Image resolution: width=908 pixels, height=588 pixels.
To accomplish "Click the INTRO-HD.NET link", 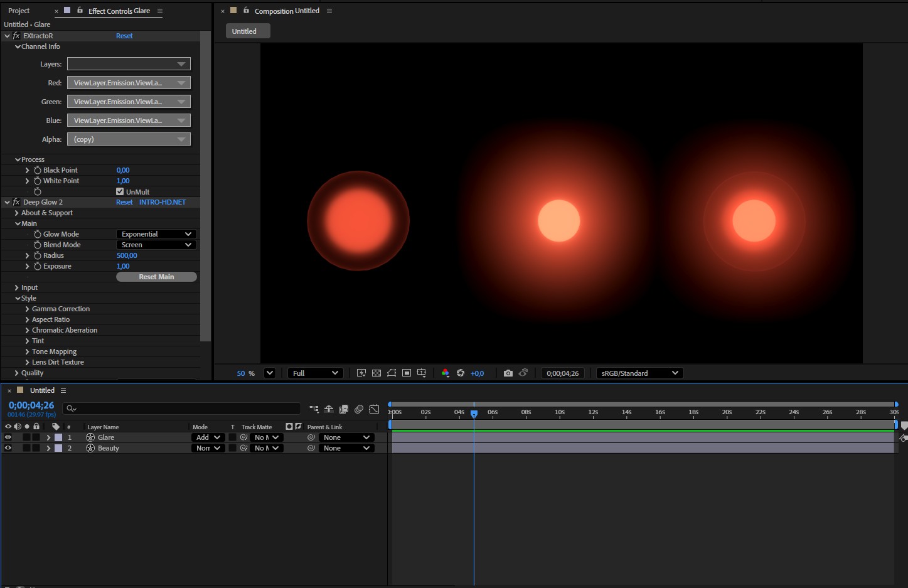I will [163, 202].
